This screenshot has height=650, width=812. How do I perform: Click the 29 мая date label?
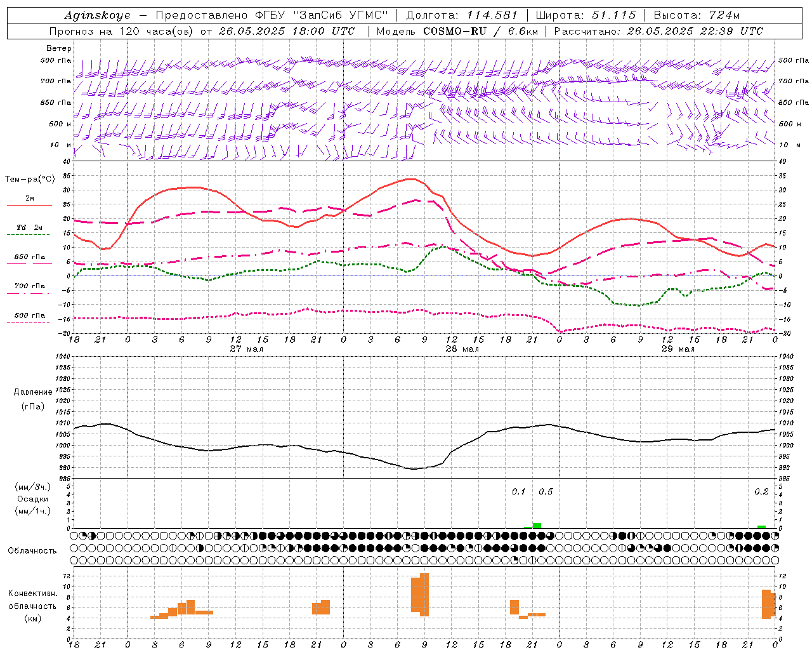(x=678, y=349)
